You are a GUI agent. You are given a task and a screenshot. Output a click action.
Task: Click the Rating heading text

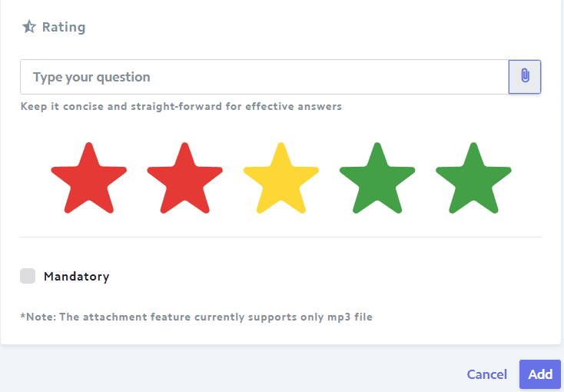pos(64,27)
